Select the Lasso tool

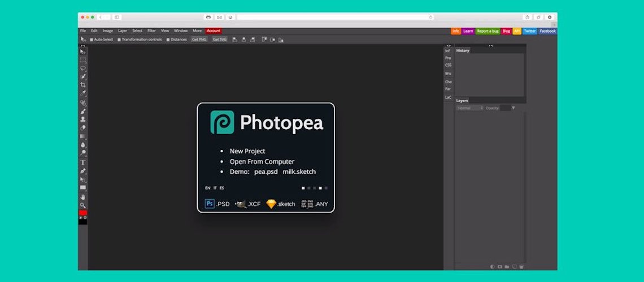coord(83,68)
